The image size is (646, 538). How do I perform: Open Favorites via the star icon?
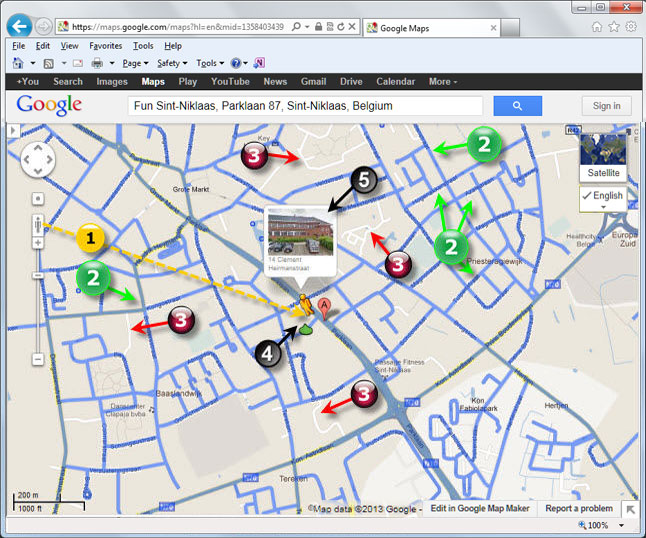(x=614, y=27)
